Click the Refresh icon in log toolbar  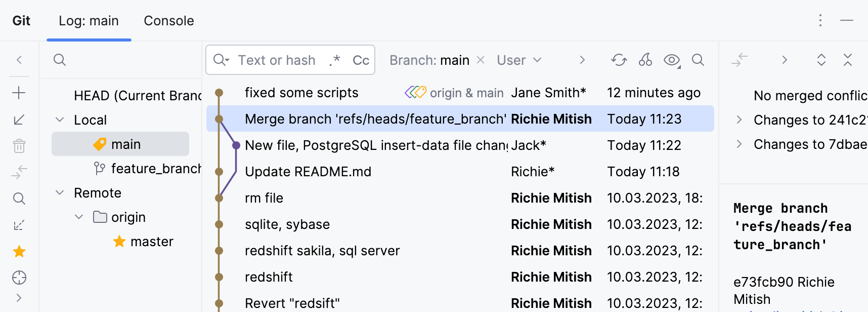[x=619, y=60]
